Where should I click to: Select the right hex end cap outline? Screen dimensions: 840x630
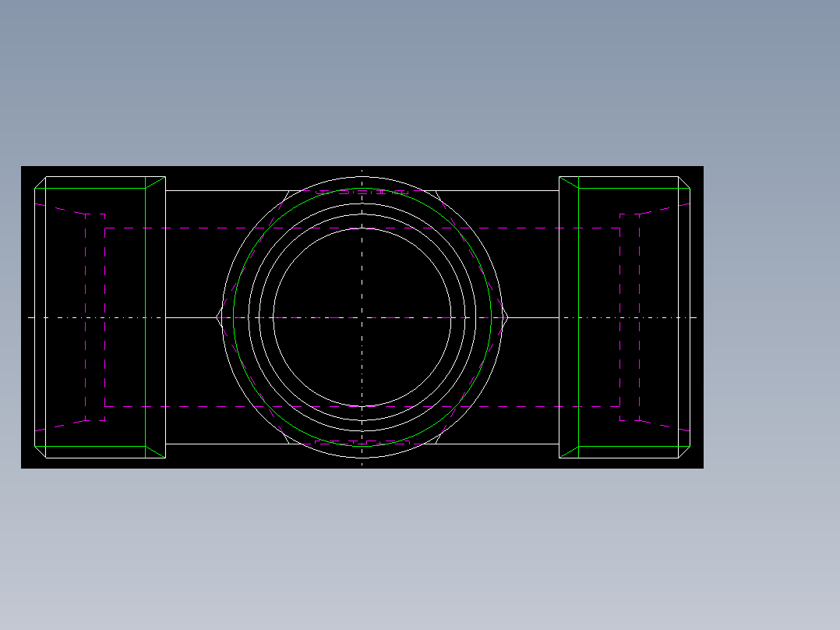coord(625,317)
